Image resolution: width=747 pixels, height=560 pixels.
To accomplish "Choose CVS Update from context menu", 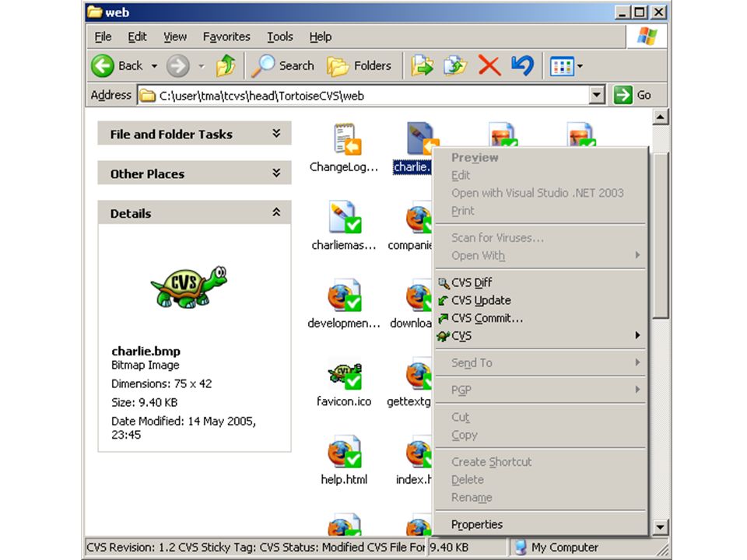I will pos(541,300).
